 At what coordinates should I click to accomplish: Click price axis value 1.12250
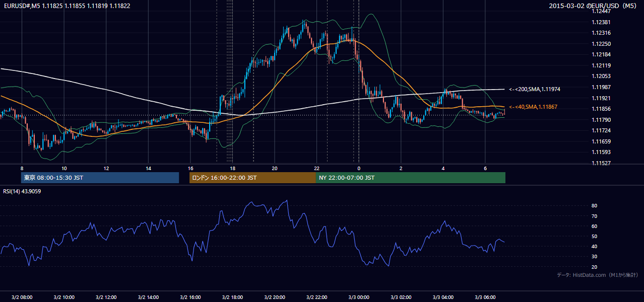[601, 44]
